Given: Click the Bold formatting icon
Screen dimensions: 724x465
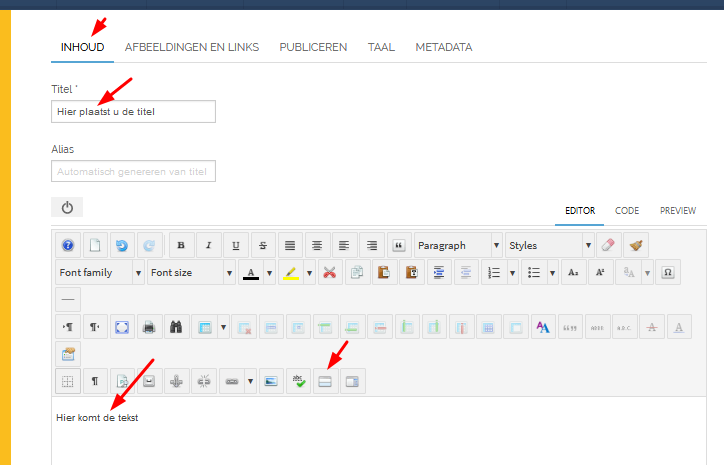Looking at the screenshot, I should (182, 245).
